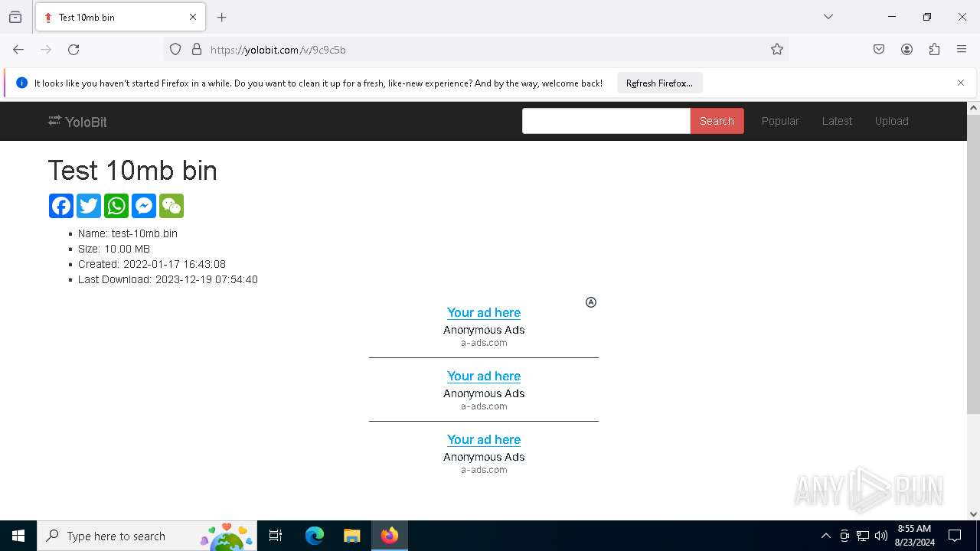Click the YoloBit search input
This screenshot has height=551, width=980.
pos(606,121)
